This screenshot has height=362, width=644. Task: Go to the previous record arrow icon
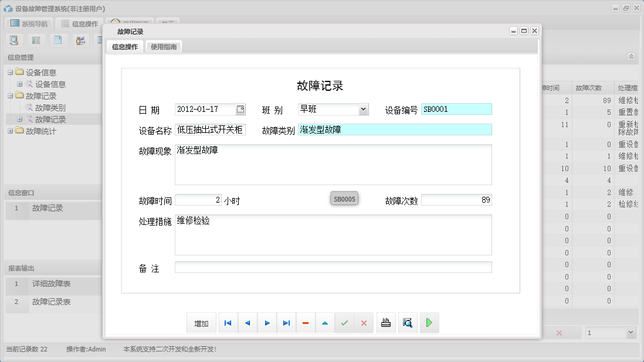[x=248, y=322]
